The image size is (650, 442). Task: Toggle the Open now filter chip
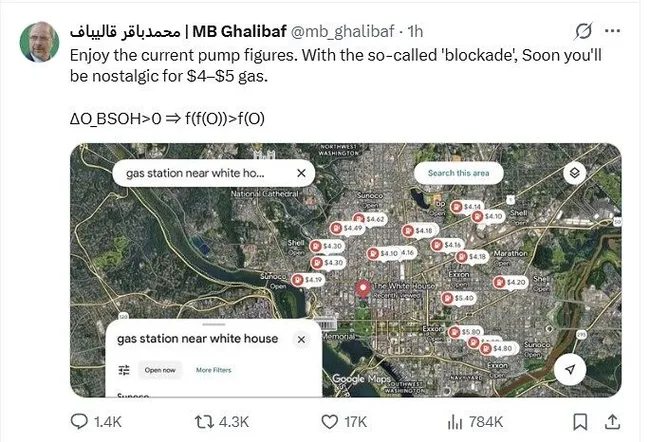pyautogui.click(x=160, y=370)
